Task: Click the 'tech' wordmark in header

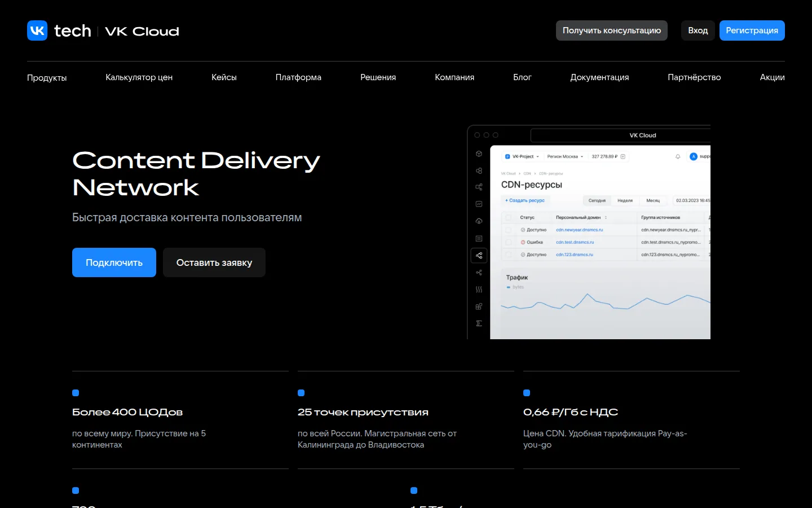Action: [x=73, y=30]
